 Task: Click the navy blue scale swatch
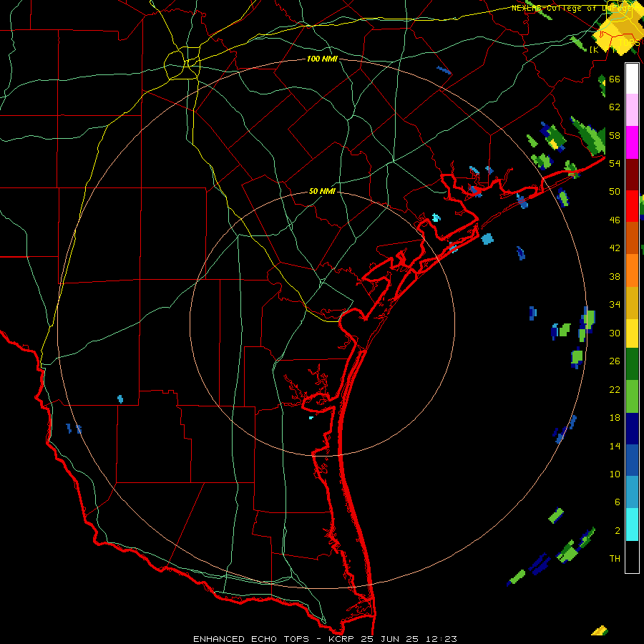(632, 429)
